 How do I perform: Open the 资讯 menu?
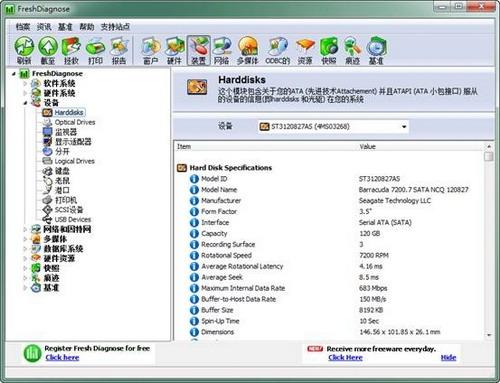[x=44, y=27]
